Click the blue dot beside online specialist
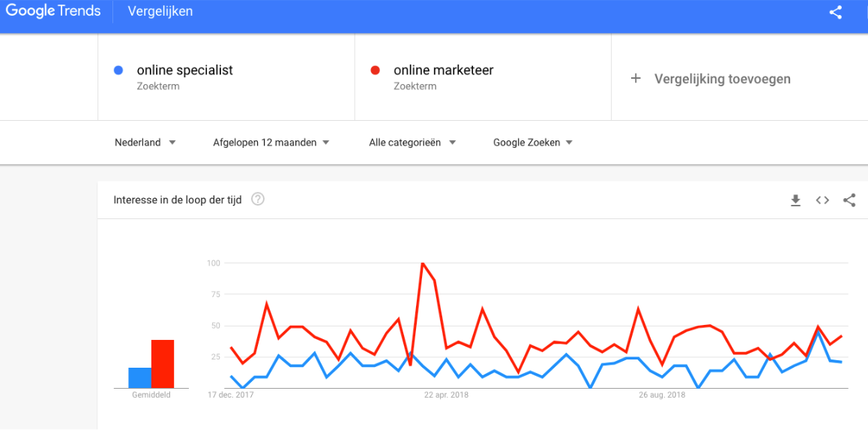This screenshot has width=868, height=430. pyautogui.click(x=118, y=71)
